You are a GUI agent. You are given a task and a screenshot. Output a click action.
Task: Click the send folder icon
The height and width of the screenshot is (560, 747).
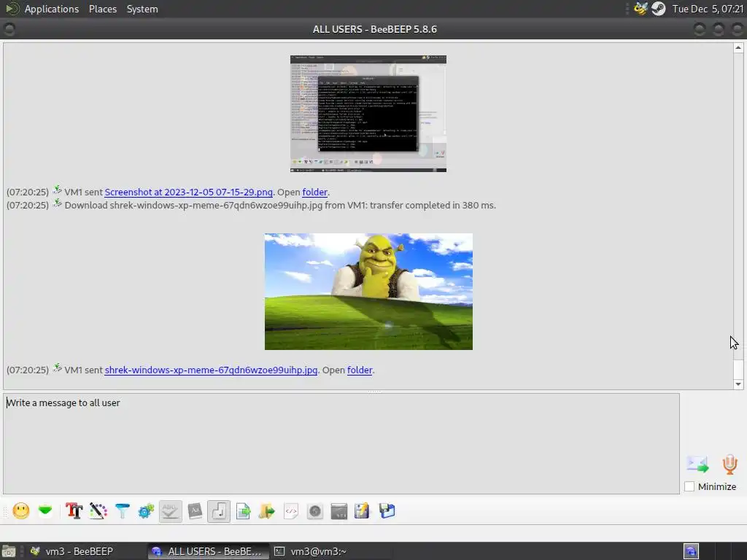point(267,511)
